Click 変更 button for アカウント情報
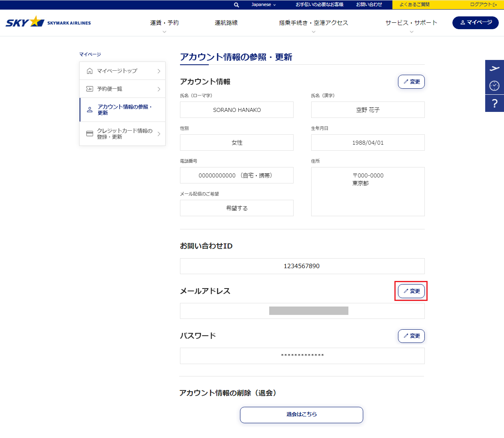This screenshot has width=504, height=438. 411,82
